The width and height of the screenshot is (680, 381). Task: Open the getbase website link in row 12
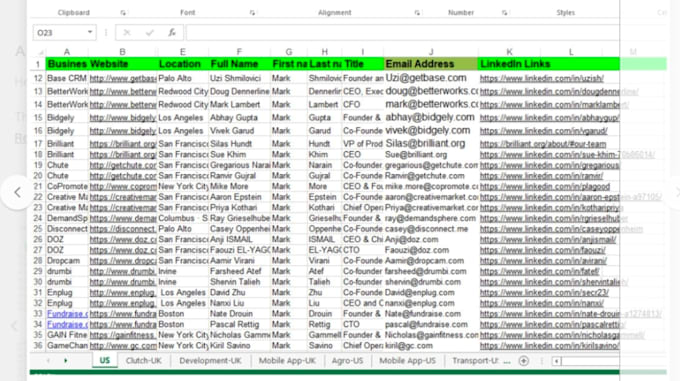coord(123,78)
